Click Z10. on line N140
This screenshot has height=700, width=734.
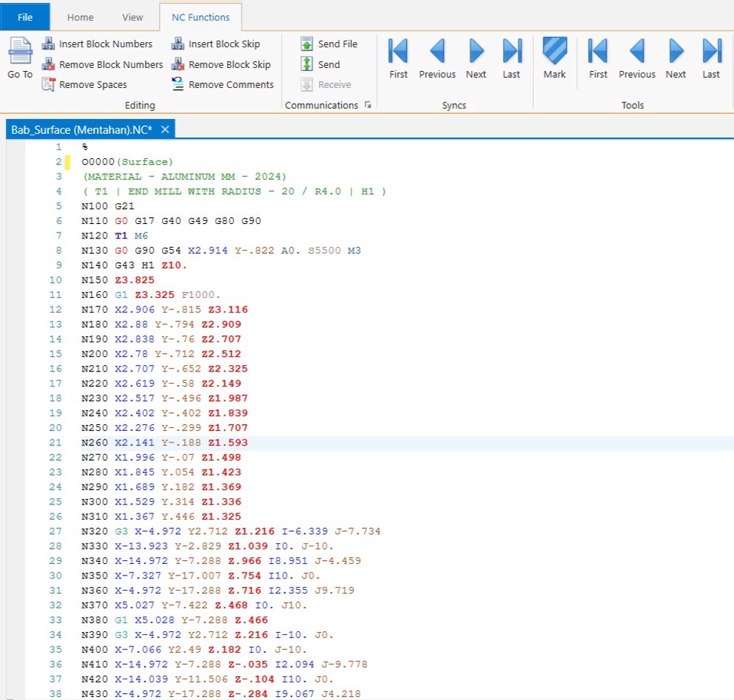[x=174, y=265]
